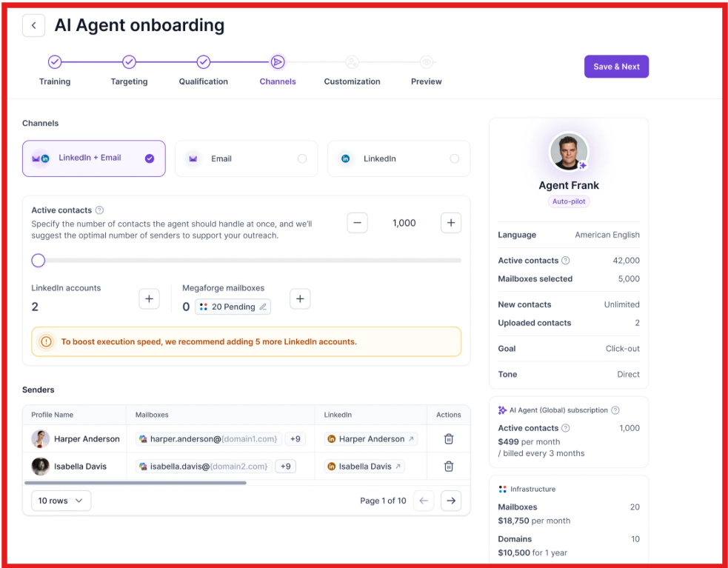Select the back arrow to exit onboarding

point(33,25)
